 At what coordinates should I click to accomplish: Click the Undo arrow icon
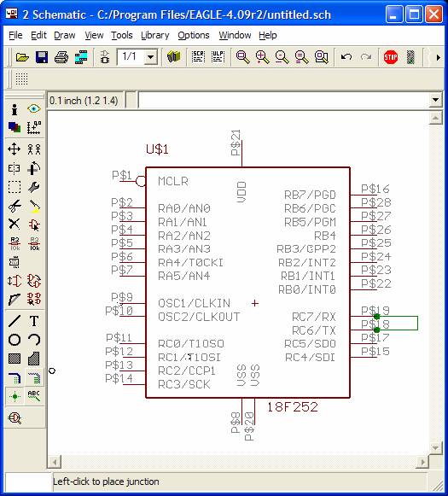click(346, 57)
